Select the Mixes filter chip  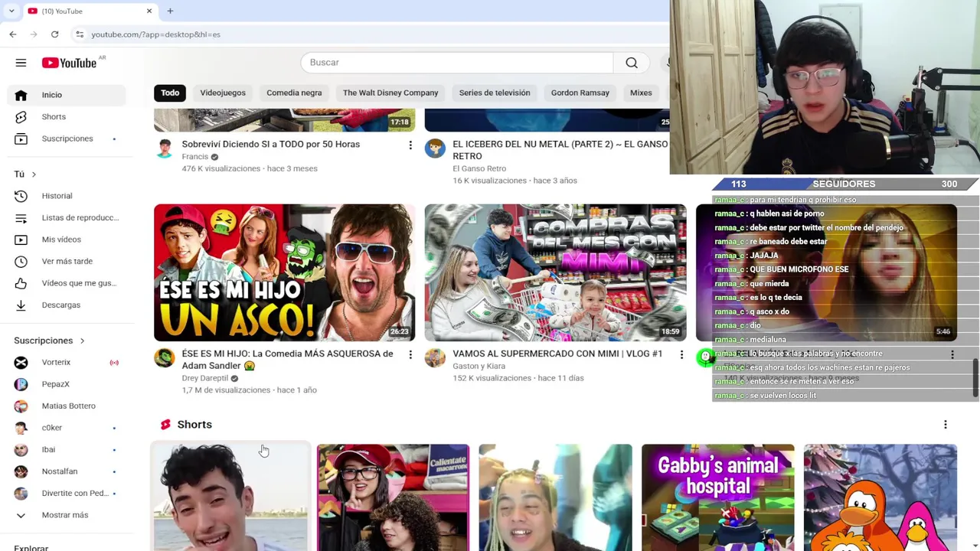(641, 93)
